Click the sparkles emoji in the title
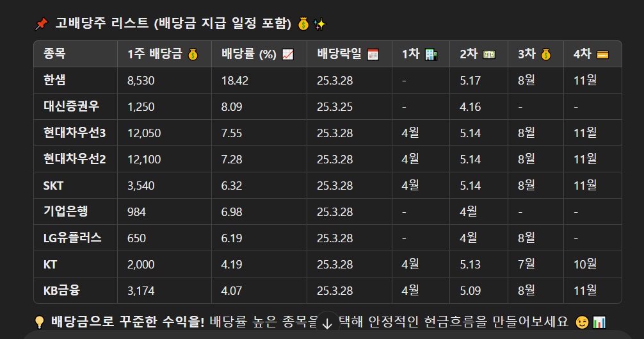The image size is (644, 339). pos(319,24)
